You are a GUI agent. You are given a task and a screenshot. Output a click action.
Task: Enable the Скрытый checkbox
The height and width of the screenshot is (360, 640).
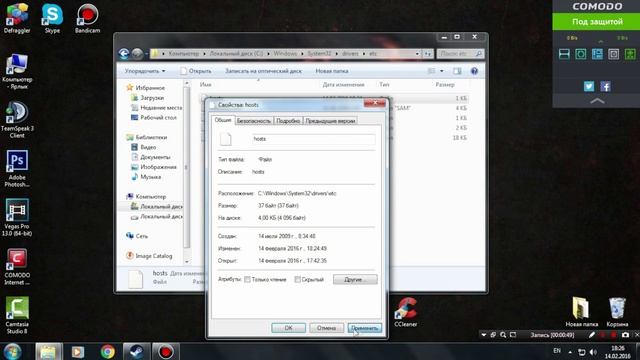[x=298, y=280]
